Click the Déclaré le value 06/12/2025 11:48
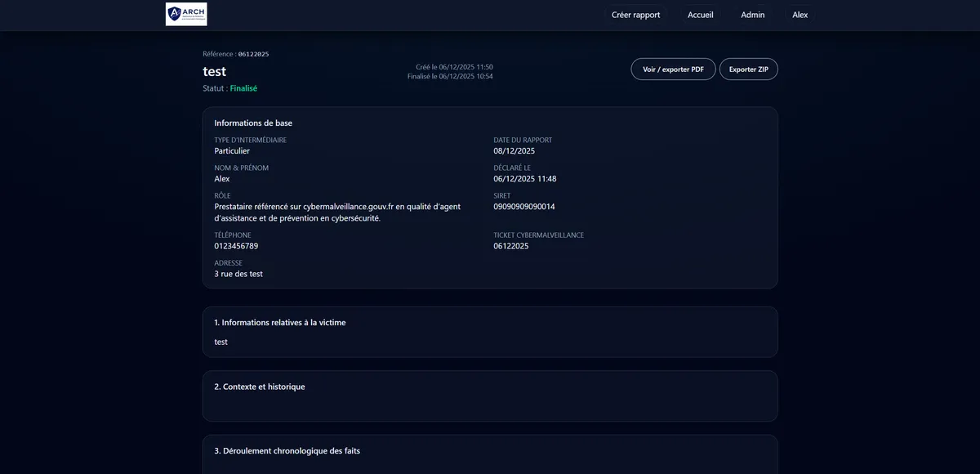 coord(524,179)
